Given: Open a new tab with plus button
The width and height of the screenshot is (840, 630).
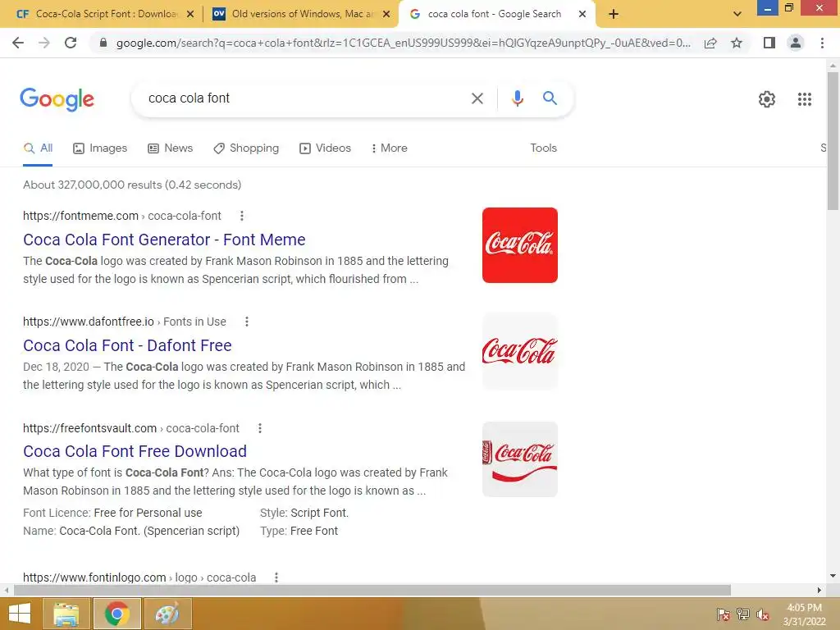Looking at the screenshot, I should coord(614,15).
